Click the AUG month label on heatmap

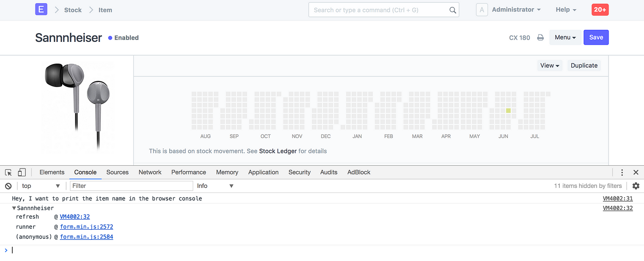206,136
